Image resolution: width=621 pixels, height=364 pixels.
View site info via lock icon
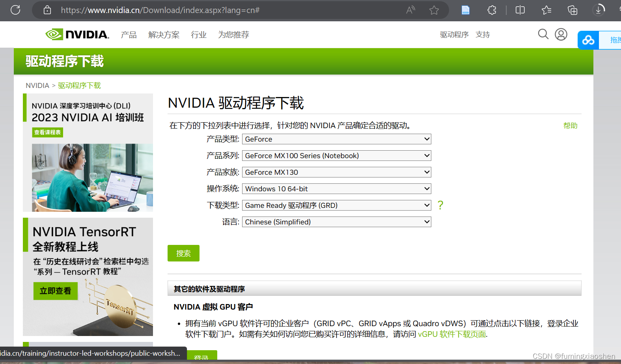pyautogui.click(x=47, y=10)
